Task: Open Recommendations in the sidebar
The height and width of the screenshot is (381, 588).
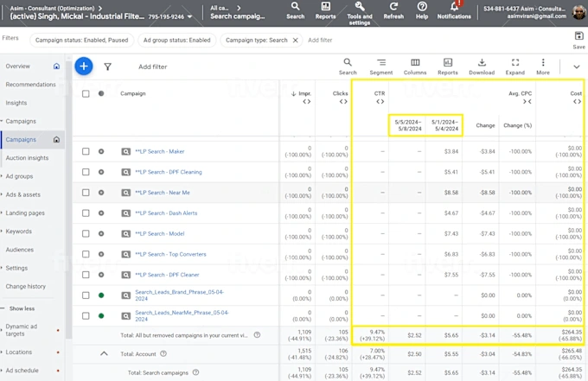Action: click(31, 85)
